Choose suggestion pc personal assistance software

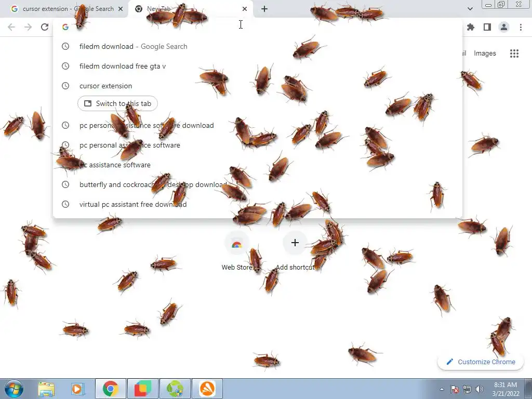(x=258, y=145)
